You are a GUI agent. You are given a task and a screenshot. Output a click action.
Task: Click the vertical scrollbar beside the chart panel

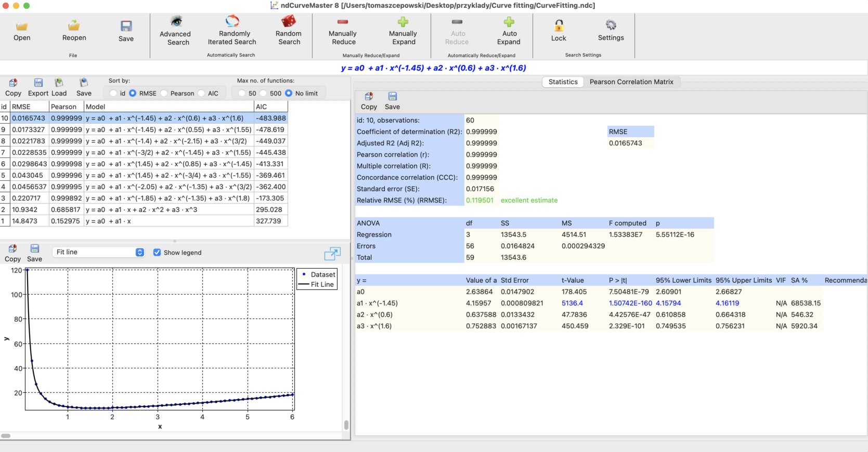tap(346, 425)
